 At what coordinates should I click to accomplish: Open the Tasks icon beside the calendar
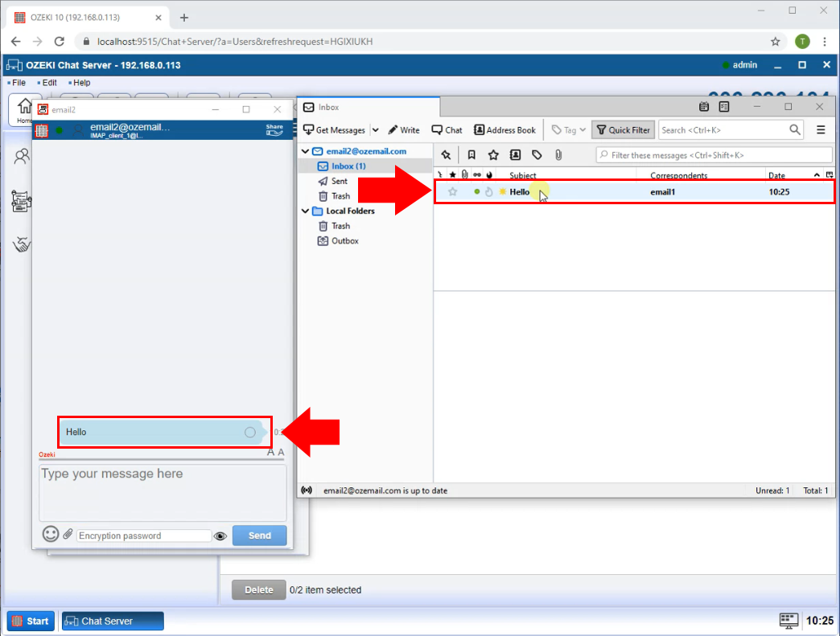click(724, 106)
